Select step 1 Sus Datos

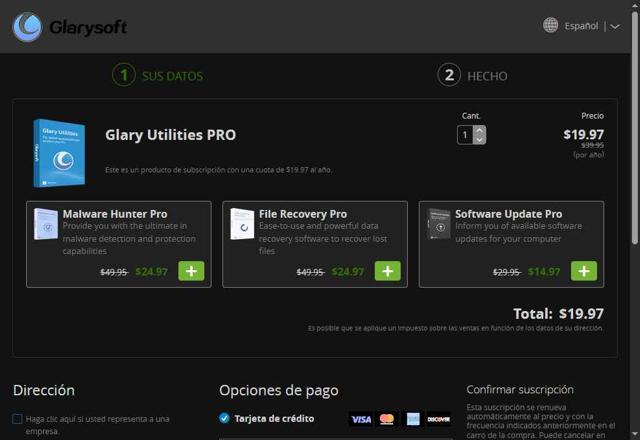click(158, 76)
